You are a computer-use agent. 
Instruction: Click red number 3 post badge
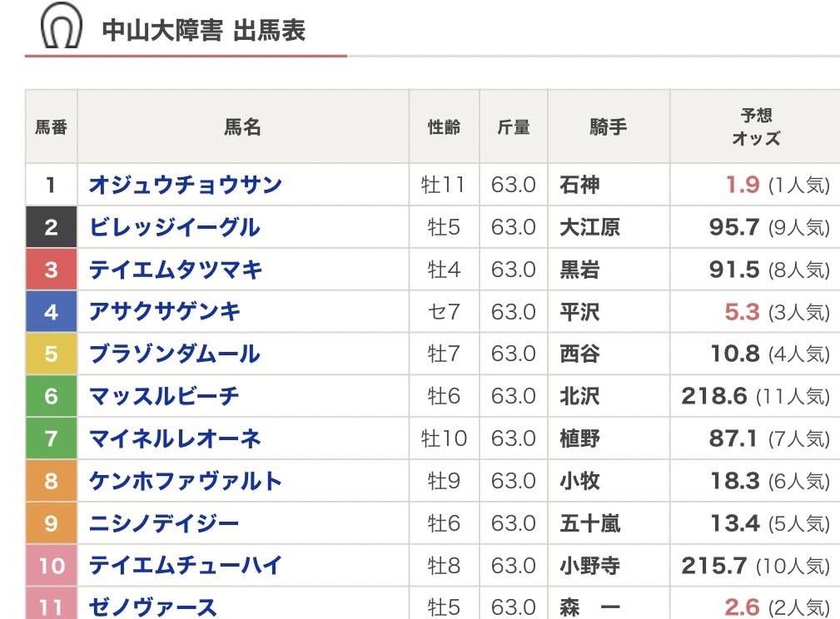click(52, 270)
